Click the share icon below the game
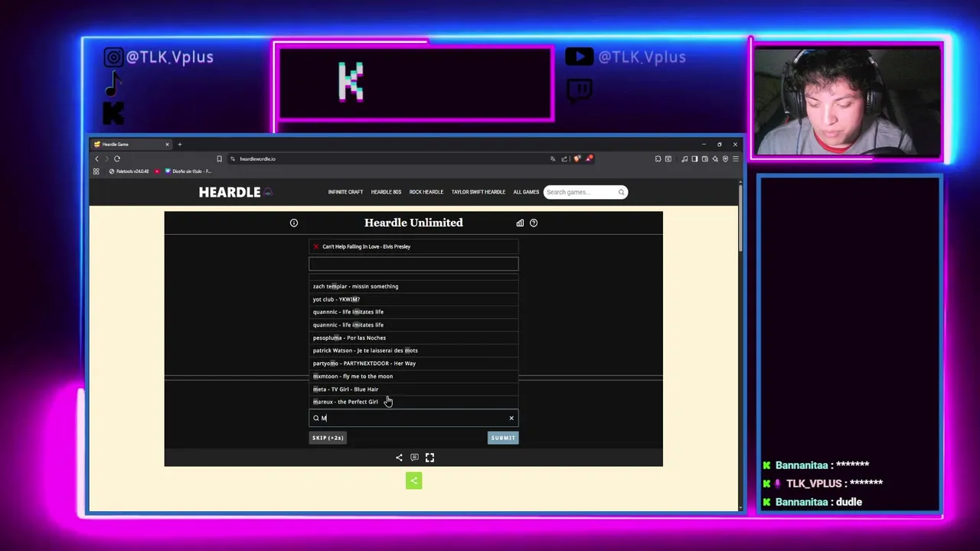Image resolution: width=980 pixels, height=551 pixels. pyautogui.click(x=399, y=458)
